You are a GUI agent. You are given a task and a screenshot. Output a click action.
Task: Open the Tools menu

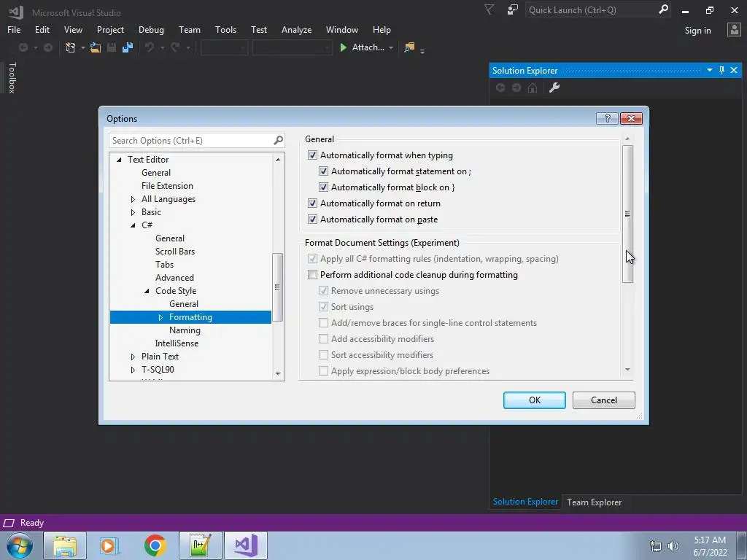225,30
